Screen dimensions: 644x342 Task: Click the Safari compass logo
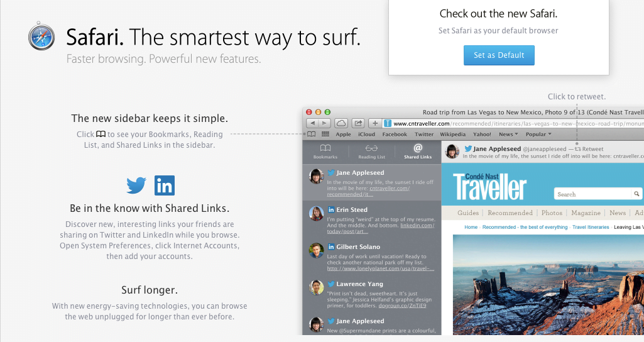coord(41,36)
